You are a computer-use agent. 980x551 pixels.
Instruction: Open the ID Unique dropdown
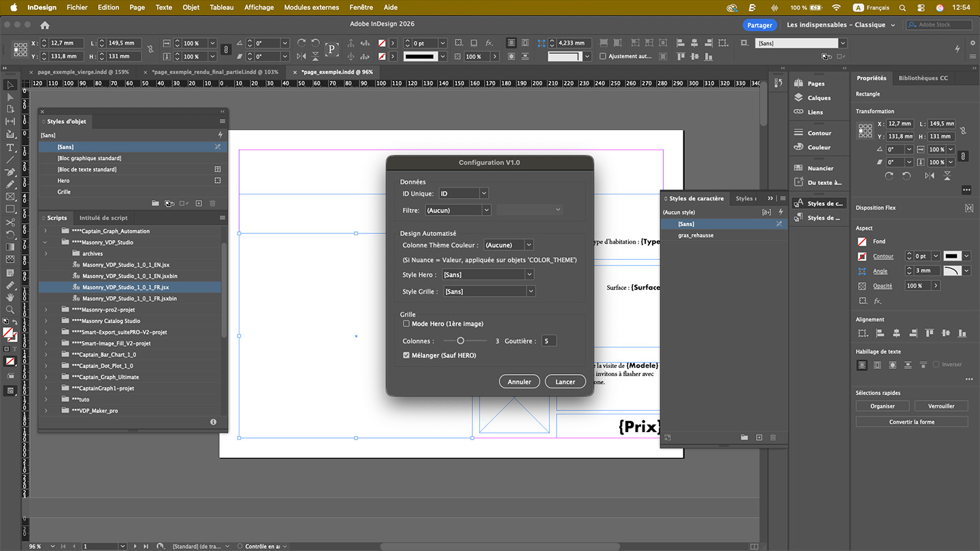point(463,194)
